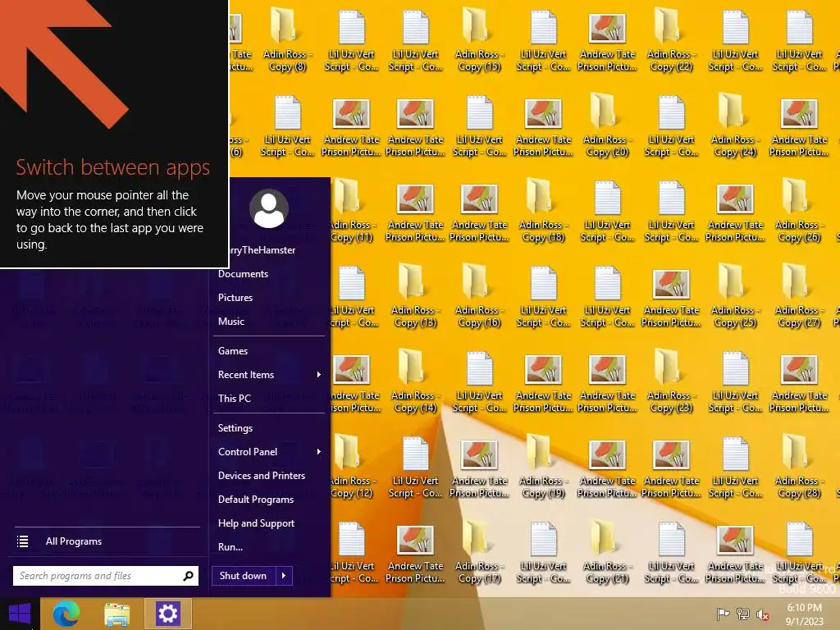Open This PC from the Start menu
The image size is (840, 630).
coord(234,399)
